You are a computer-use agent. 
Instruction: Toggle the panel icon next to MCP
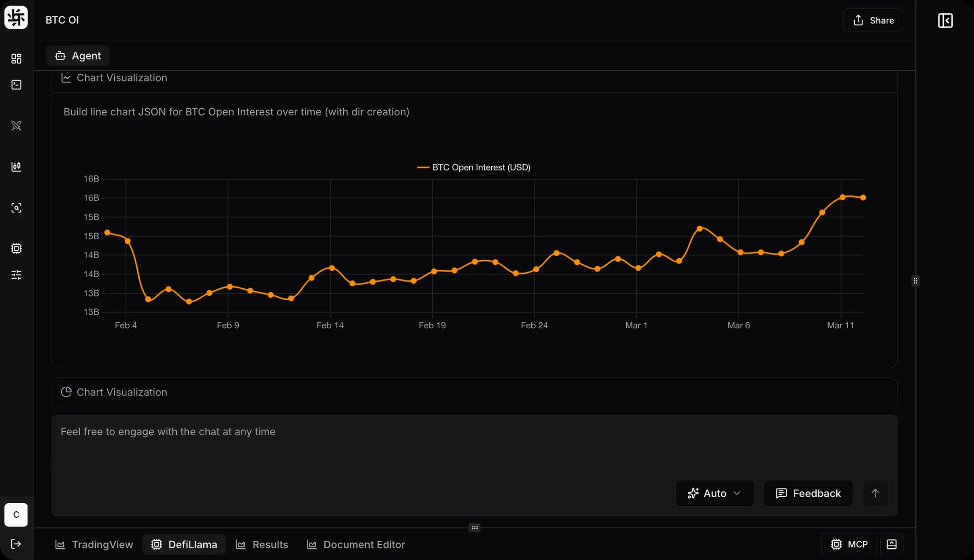click(x=891, y=544)
